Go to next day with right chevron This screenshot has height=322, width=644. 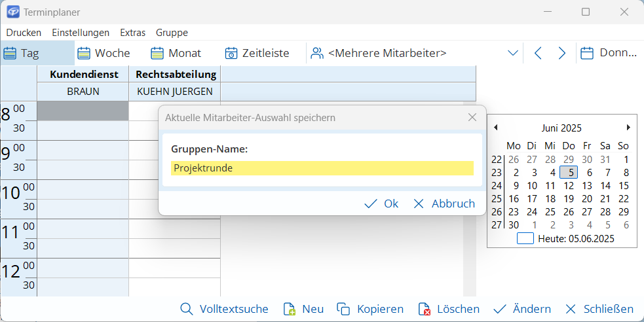pyautogui.click(x=561, y=53)
